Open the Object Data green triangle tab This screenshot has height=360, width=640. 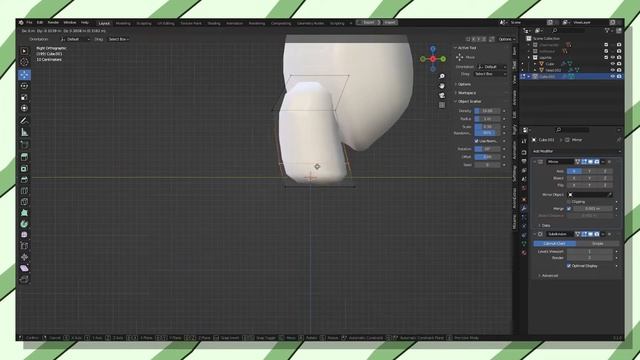[524, 243]
